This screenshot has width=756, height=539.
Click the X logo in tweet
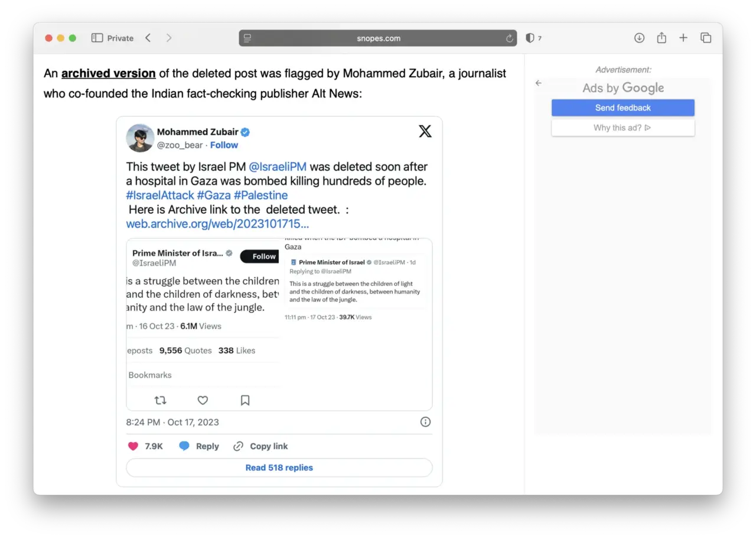pos(425,131)
